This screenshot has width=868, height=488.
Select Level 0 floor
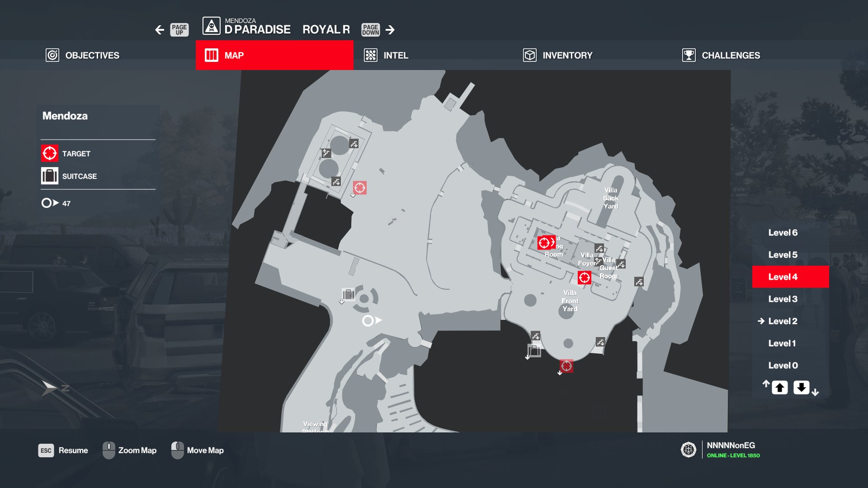pos(790,366)
